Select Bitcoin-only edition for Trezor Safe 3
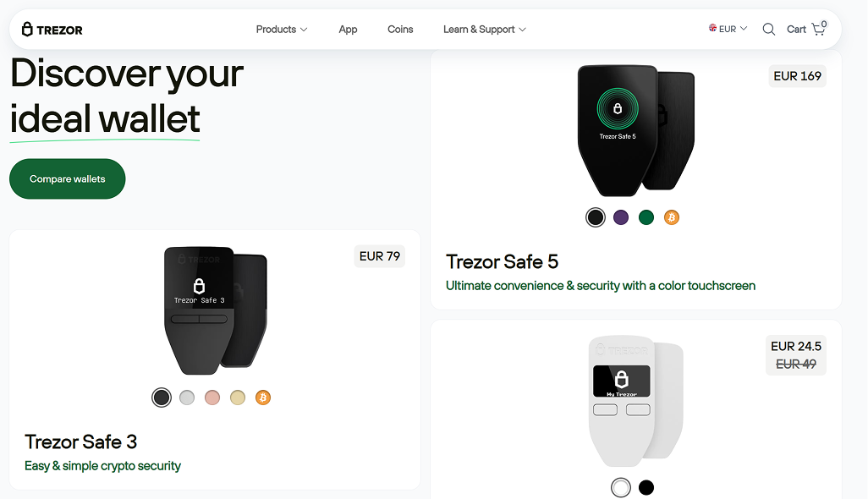 [263, 398]
